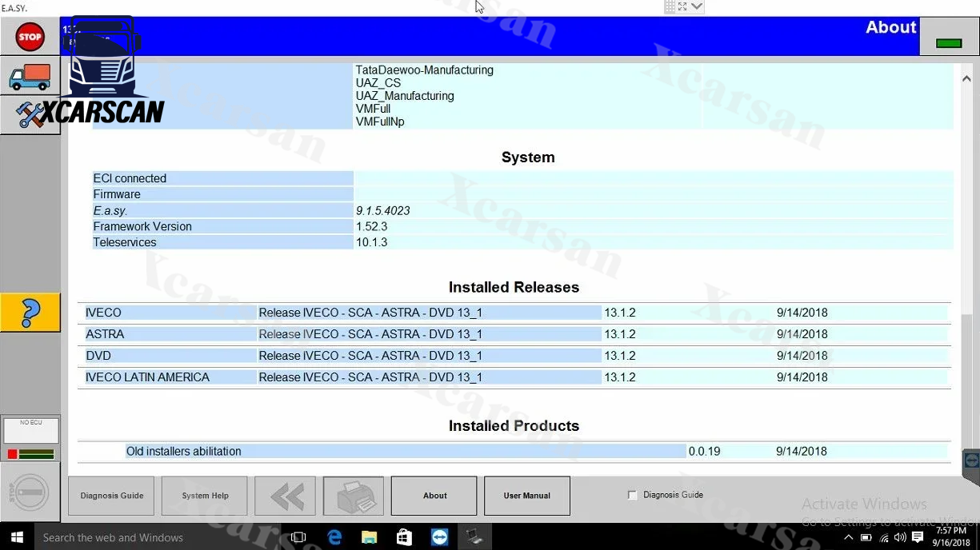This screenshot has height=550, width=980.
Task: Click the Diagnosis Guide button
Action: coord(112,496)
